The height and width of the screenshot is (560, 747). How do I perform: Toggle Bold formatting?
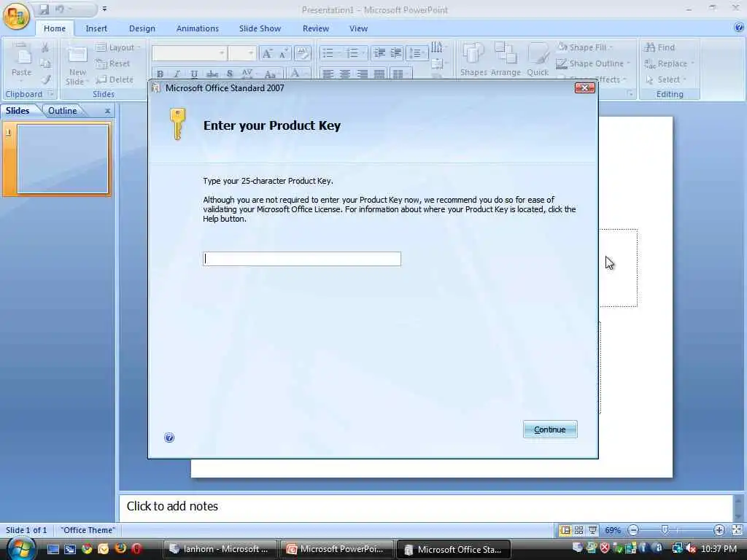pyautogui.click(x=160, y=74)
